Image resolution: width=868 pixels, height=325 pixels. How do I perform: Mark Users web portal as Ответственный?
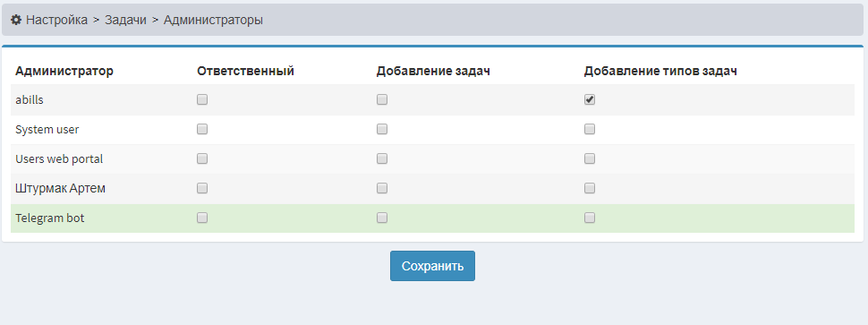(202, 158)
